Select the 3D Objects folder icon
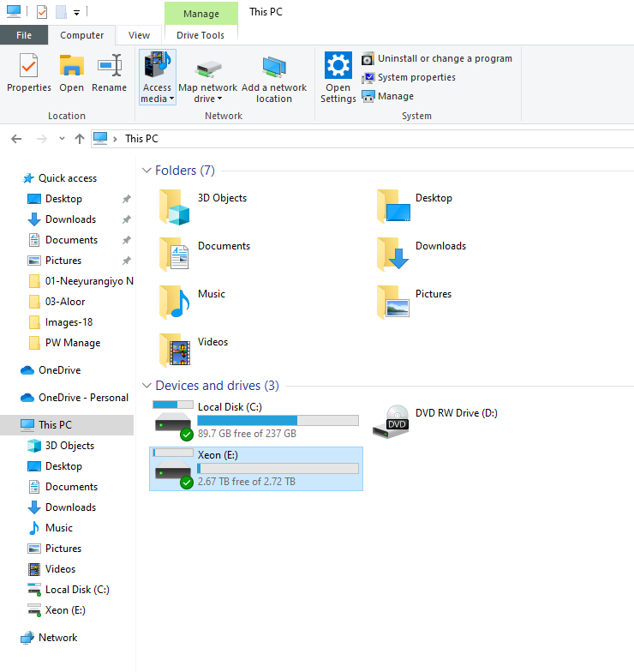Viewport: 634px width, 672px height. click(175, 207)
